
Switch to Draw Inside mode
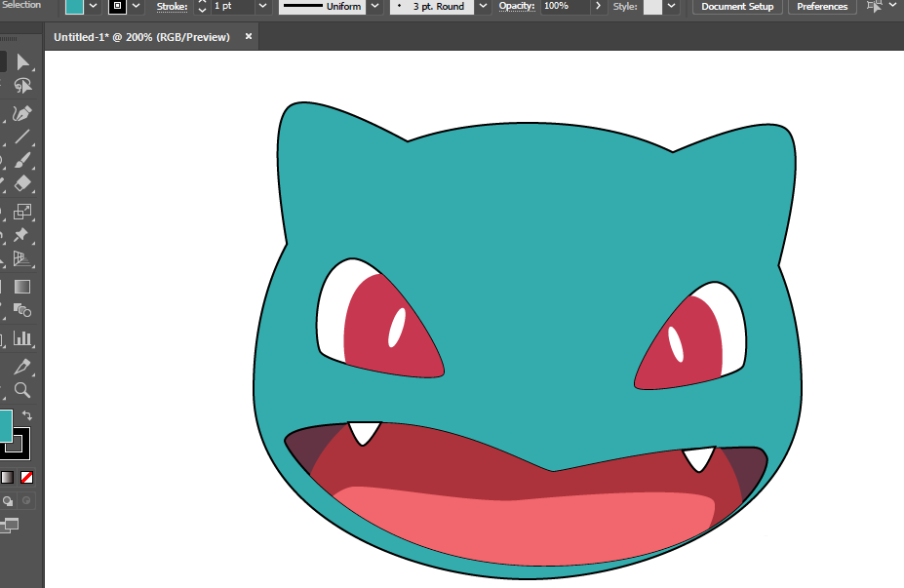(26, 501)
